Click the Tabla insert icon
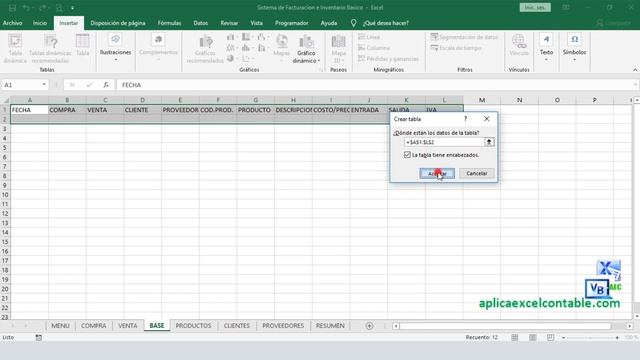This screenshot has width=640, height=360. coord(82,45)
